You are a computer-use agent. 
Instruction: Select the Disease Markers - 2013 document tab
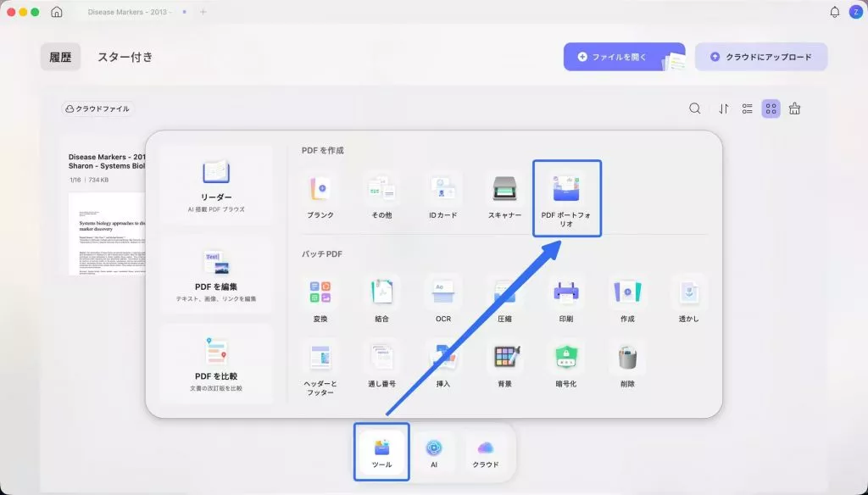[x=131, y=12]
